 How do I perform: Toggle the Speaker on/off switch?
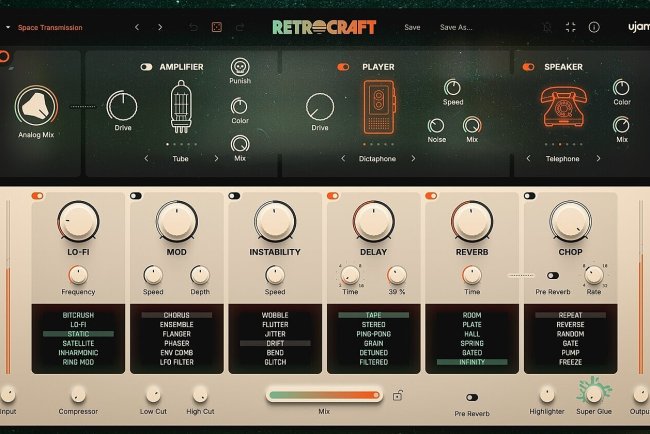click(x=528, y=67)
